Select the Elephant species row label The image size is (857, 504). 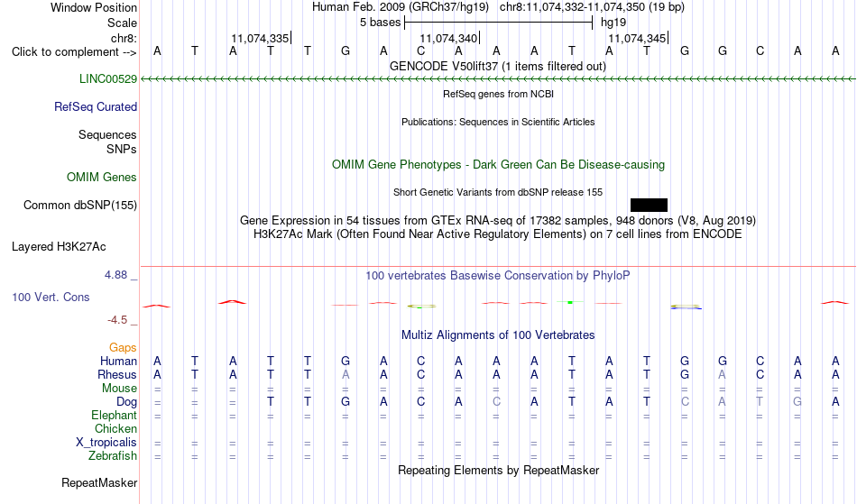(115, 415)
